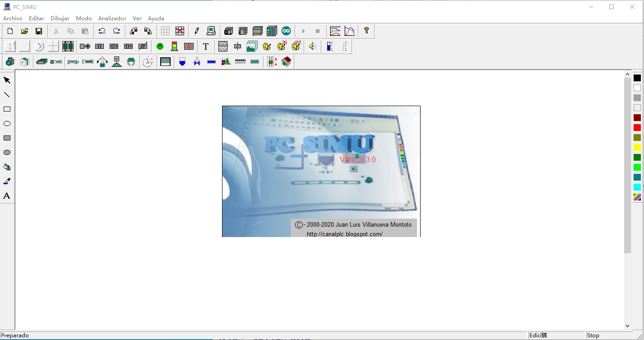
Task: Choose the filled rectangle tool
Action: pyautogui.click(x=7, y=138)
